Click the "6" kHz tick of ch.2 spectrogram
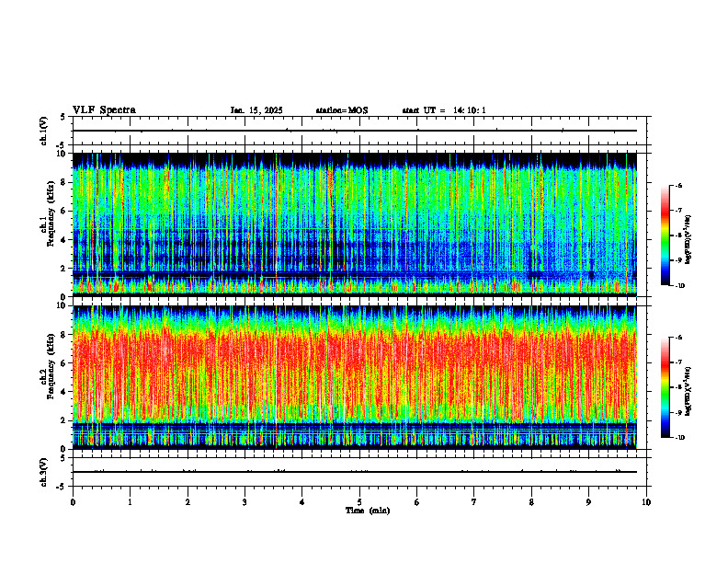This screenshot has height=563, width=728. pos(64,363)
